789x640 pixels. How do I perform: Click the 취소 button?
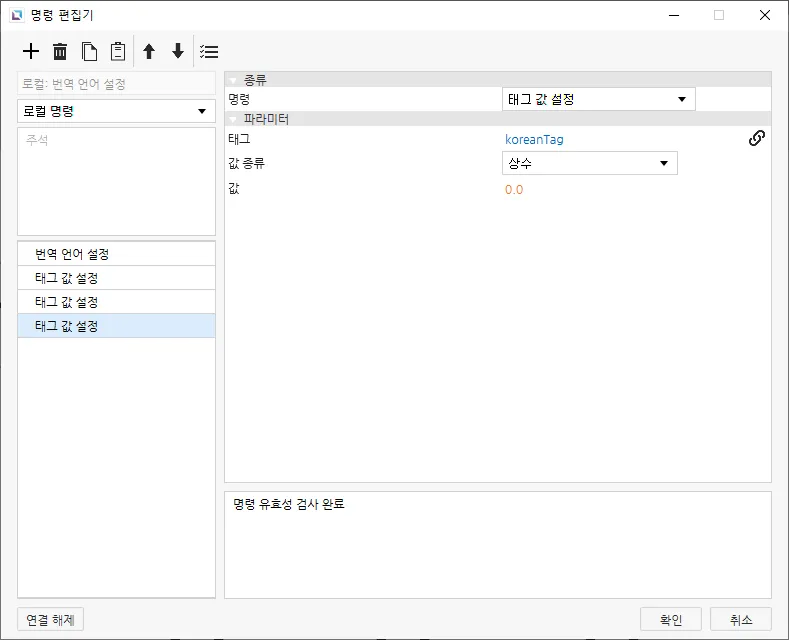740,620
